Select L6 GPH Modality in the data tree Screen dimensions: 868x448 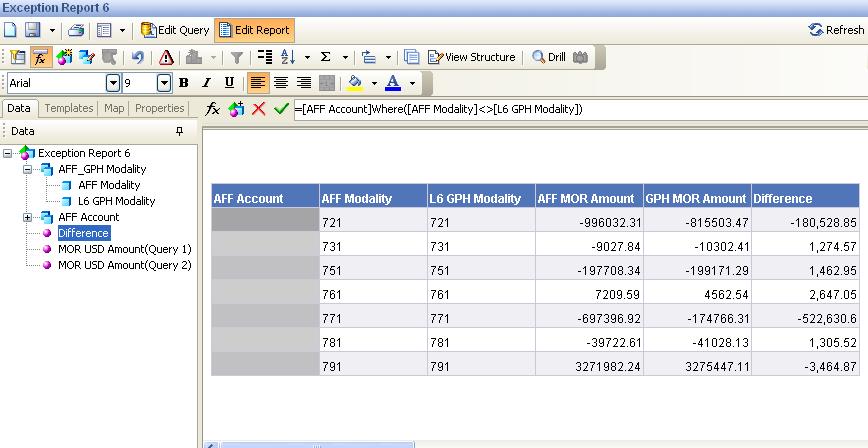116,201
